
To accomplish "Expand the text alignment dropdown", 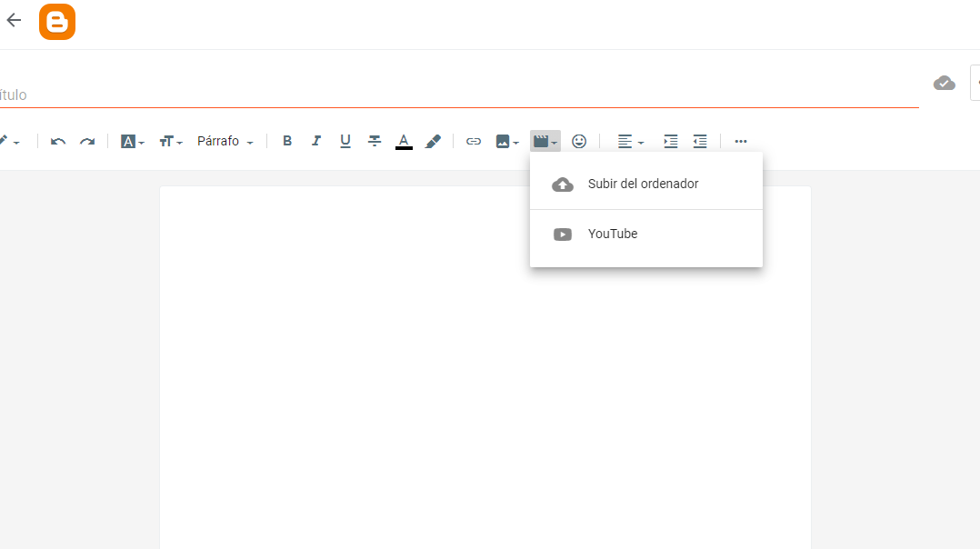I will pyautogui.click(x=630, y=141).
